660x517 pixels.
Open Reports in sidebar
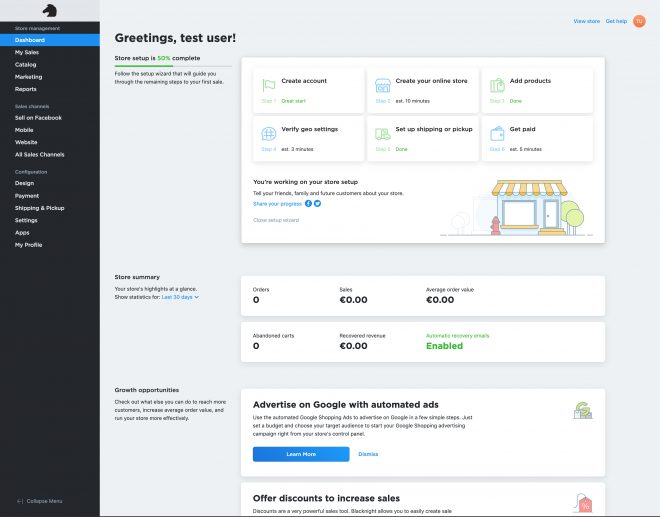tap(26, 89)
